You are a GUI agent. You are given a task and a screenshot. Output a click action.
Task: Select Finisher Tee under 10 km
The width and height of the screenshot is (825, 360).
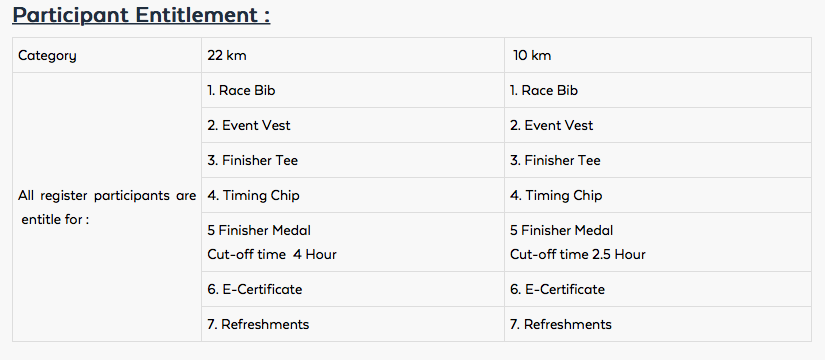tap(555, 160)
